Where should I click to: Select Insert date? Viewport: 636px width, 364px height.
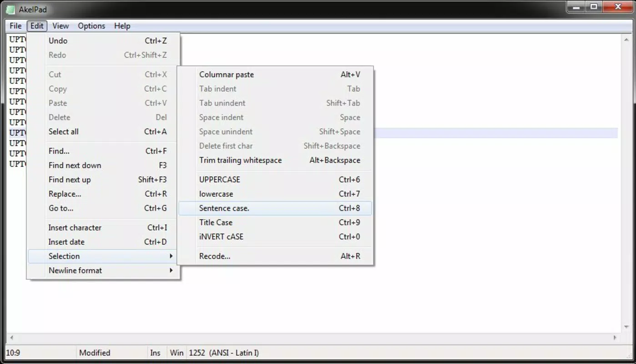tap(104, 242)
